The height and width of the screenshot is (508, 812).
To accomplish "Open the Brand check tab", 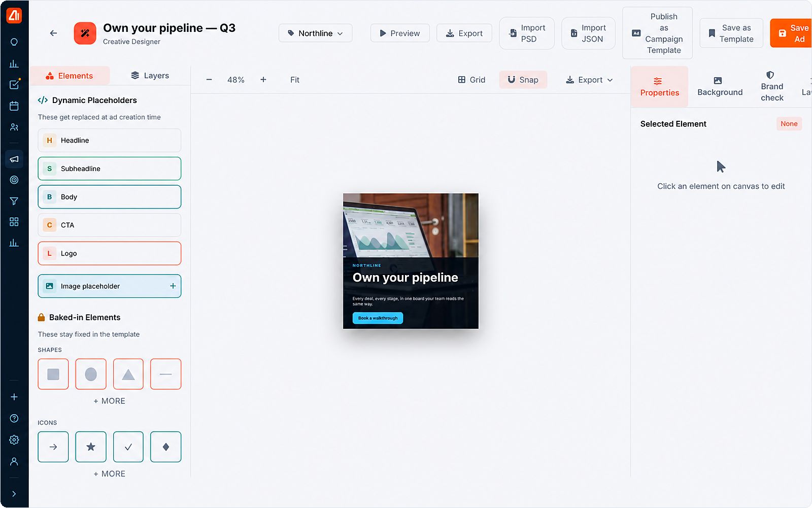I will click(x=772, y=87).
